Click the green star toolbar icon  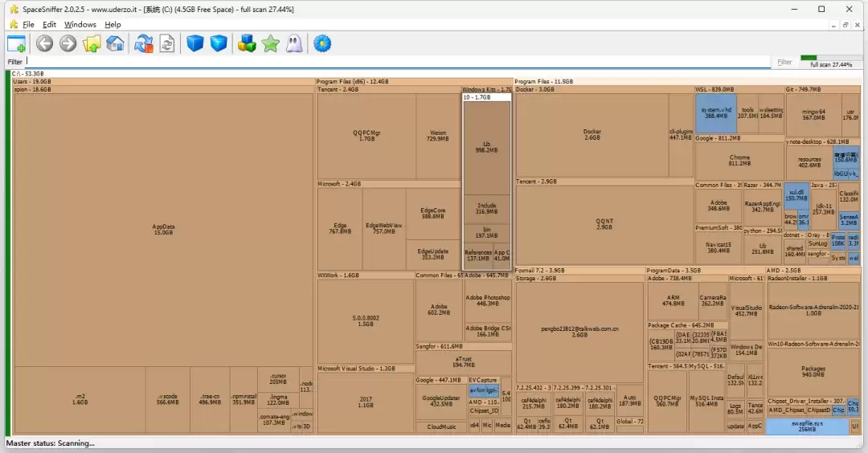pos(271,43)
